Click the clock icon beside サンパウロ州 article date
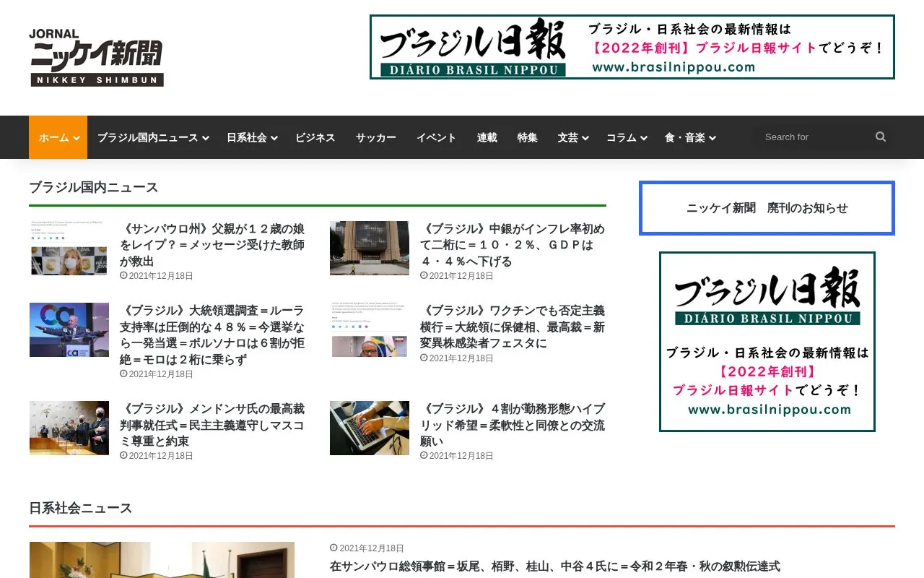The image size is (924, 578). point(123,276)
